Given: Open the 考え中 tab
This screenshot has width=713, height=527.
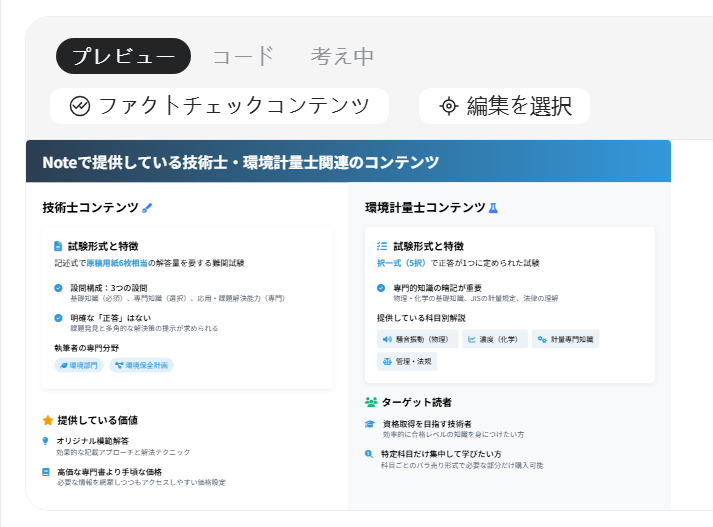Looking at the screenshot, I should click(342, 56).
